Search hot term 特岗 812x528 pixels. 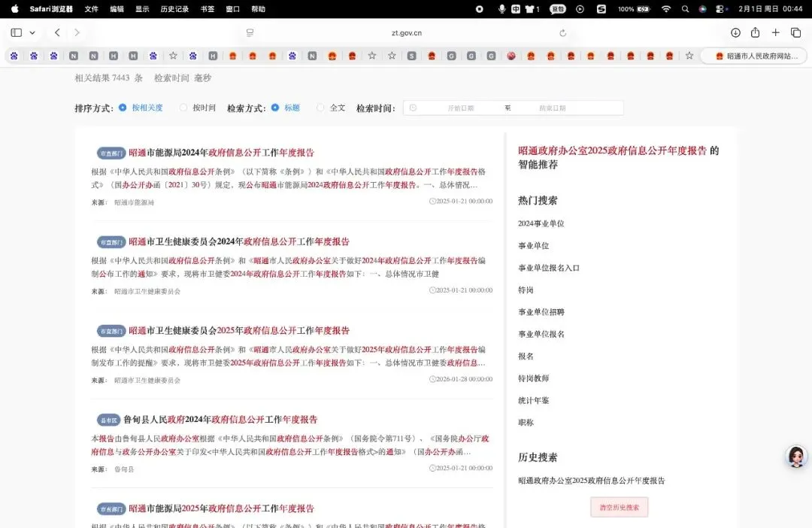(x=526, y=290)
